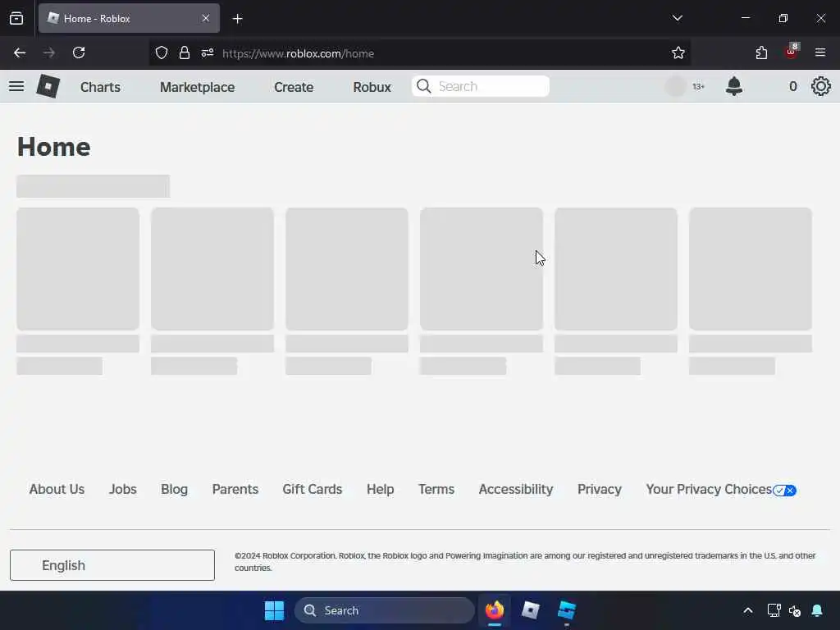Open the About Us link
Screen dimensions: 840x630
[57, 489]
